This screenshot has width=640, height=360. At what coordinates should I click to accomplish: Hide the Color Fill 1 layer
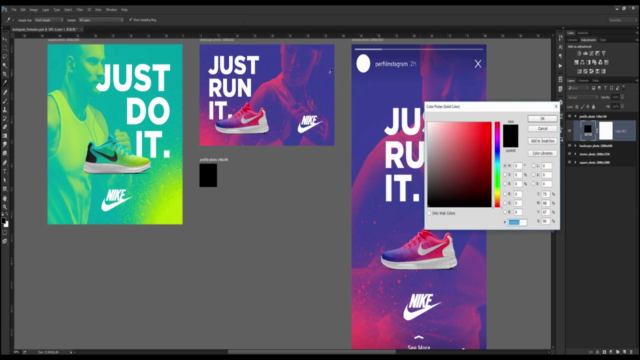[569, 131]
